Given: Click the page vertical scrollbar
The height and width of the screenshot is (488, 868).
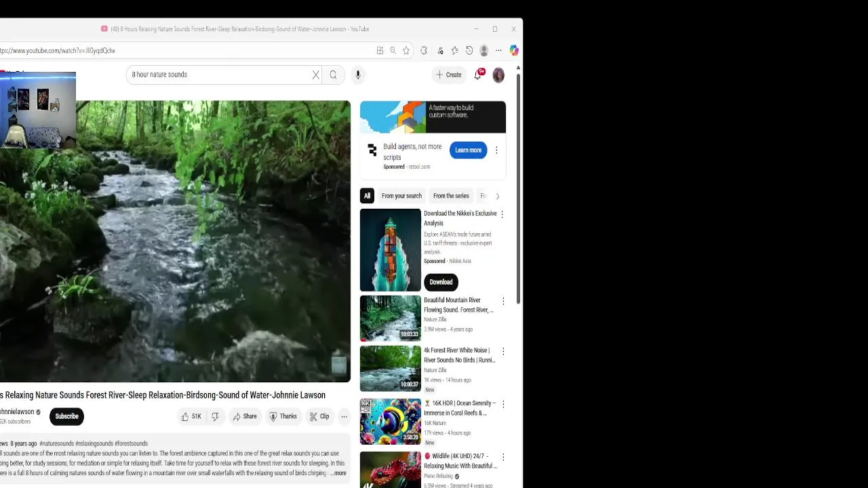Looking at the screenshot, I should 519,190.
